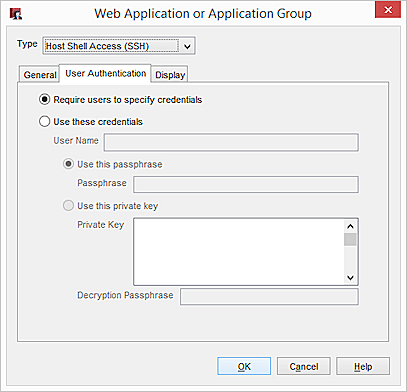Image resolution: width=407 pixels, height=392 pixels.
Task: Click the User Name label
Action: tap(76, 140)
